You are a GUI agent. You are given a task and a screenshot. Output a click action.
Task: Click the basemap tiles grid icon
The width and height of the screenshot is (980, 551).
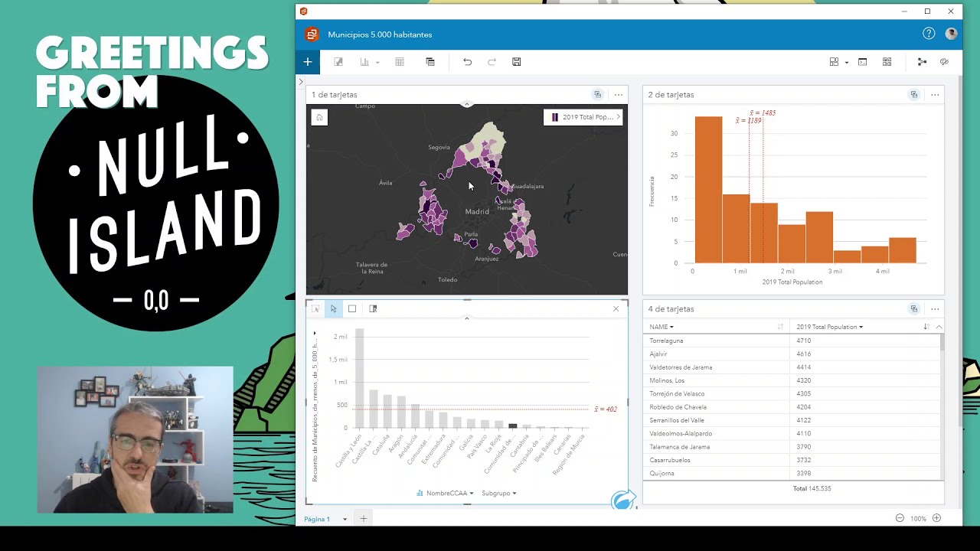[x=887, y=62]
